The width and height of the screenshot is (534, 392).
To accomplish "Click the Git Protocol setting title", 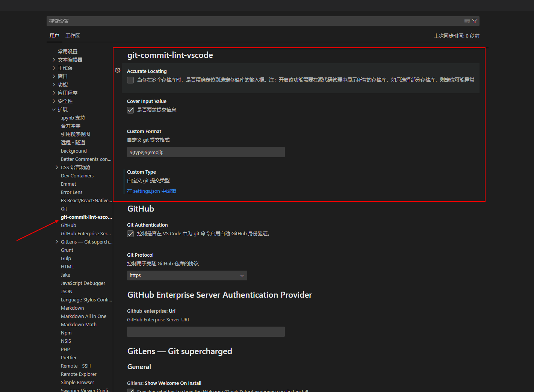I will click(x=140, y=255).
